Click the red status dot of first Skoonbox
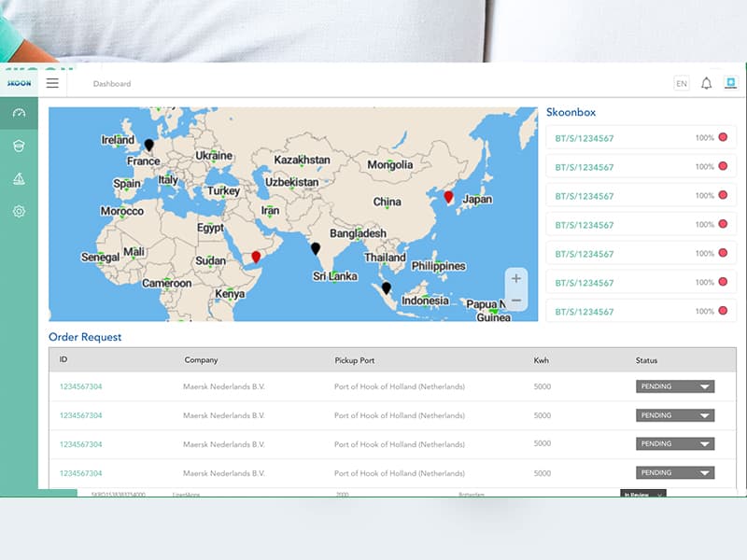Image resolution: width=747 pixels, height=560 pixels. coord(723,137)
